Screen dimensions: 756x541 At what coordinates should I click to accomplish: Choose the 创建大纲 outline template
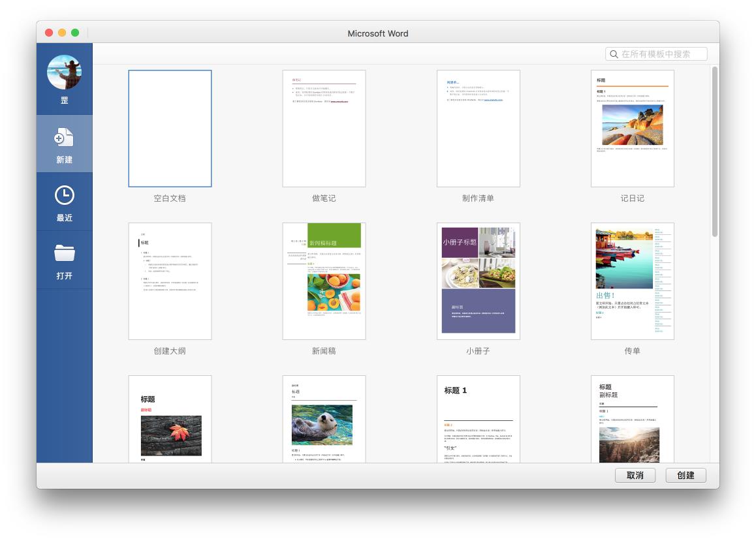click(170, 281)
